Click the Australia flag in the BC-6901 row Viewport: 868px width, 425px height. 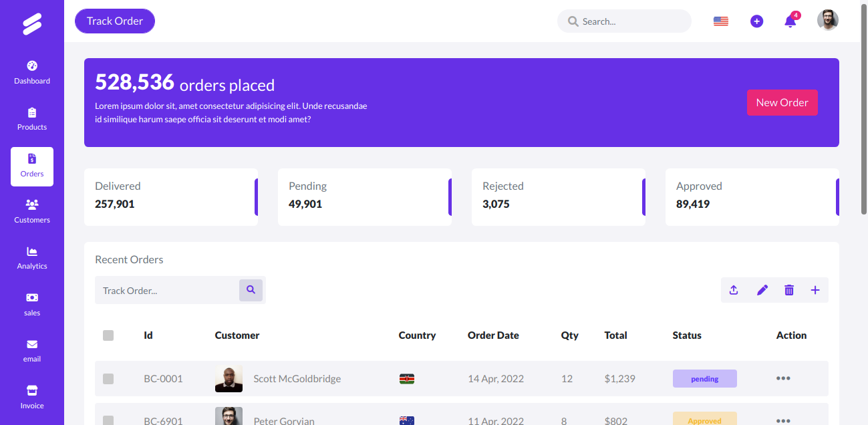click(406, 420)
